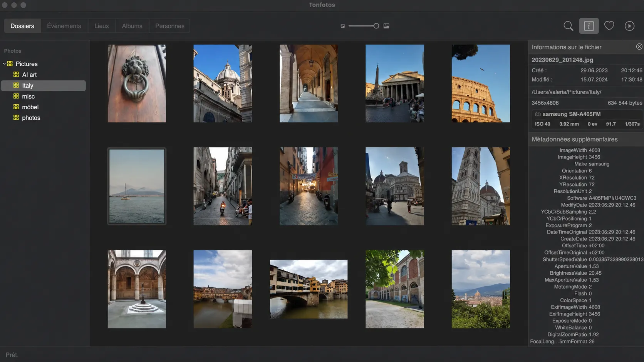Select the church dome photo
The height and width of the screenshot is (362, 644).
click(x=223, y=83)
